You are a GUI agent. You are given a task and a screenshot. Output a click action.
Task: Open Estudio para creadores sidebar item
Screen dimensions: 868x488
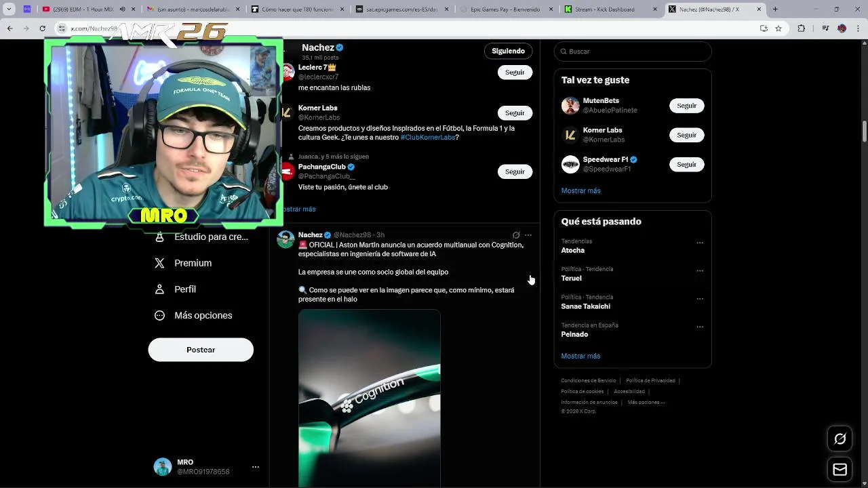pyautogui.click(x=201, y=237)
